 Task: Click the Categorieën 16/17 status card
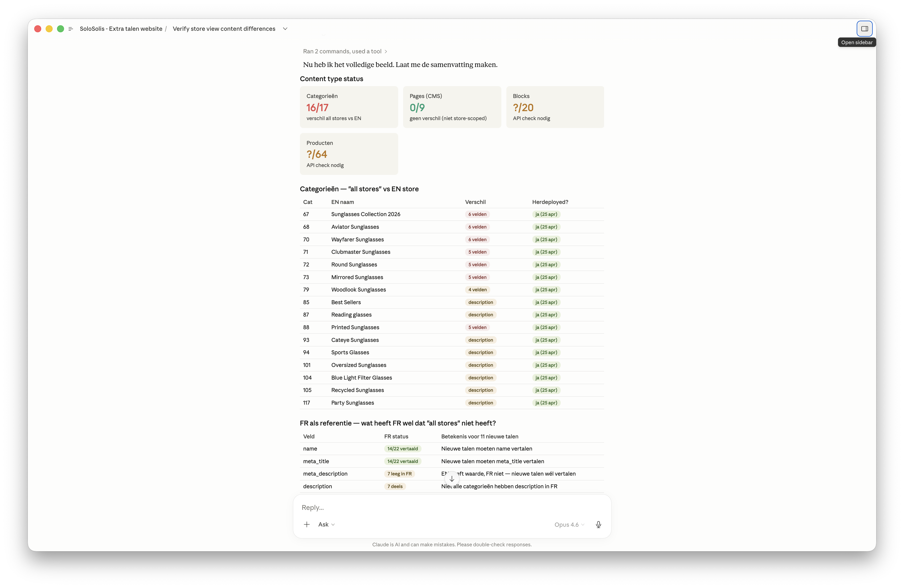pyautogui.click(x=349, y=107)
